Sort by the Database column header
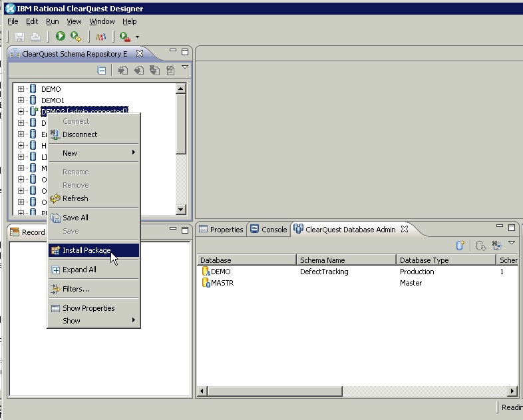 (x=246, y=260)
